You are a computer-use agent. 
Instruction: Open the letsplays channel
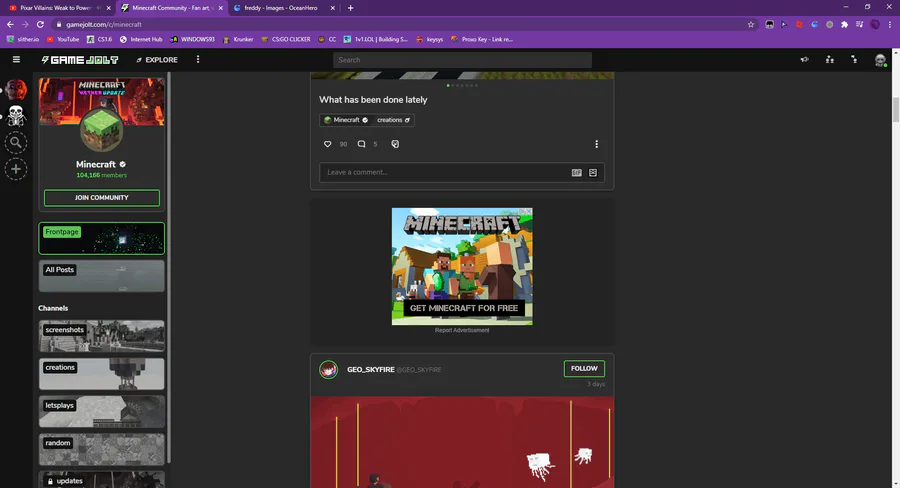coord(102,412)
